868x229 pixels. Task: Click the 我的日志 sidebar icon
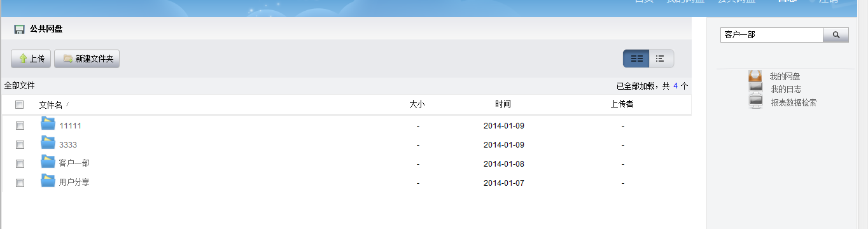755,88
